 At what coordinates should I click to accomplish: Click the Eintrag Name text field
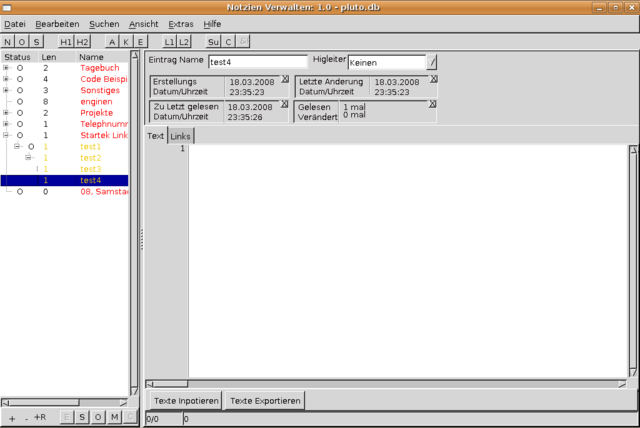[x=255, y=62]
